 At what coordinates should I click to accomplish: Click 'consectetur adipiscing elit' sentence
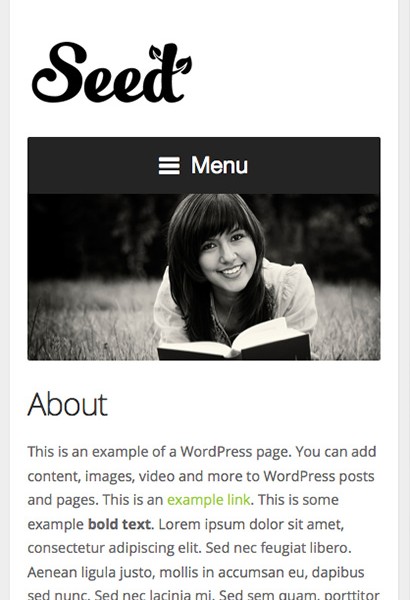point(114,548)
